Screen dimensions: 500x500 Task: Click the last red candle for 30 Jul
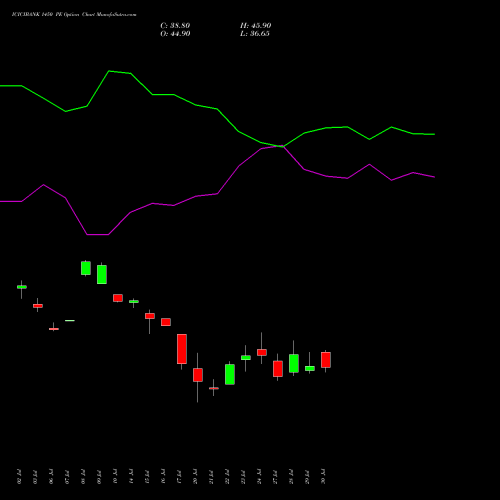click(x=326, y=360)
